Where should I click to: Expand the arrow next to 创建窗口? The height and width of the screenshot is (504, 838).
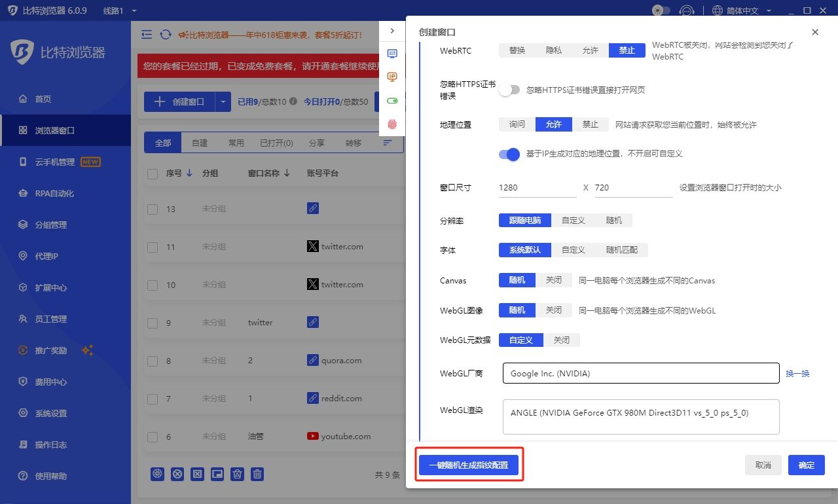point(223,101)
